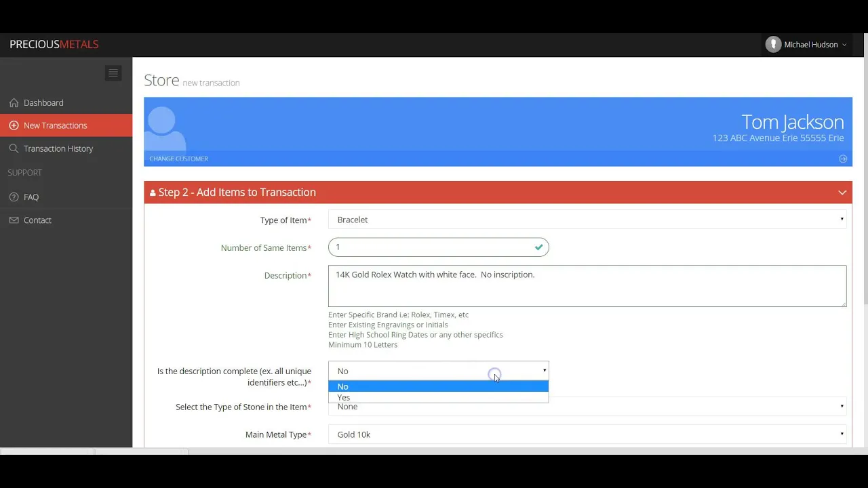
Task: Click the Main Metal Type label
Action: (278, 435)
